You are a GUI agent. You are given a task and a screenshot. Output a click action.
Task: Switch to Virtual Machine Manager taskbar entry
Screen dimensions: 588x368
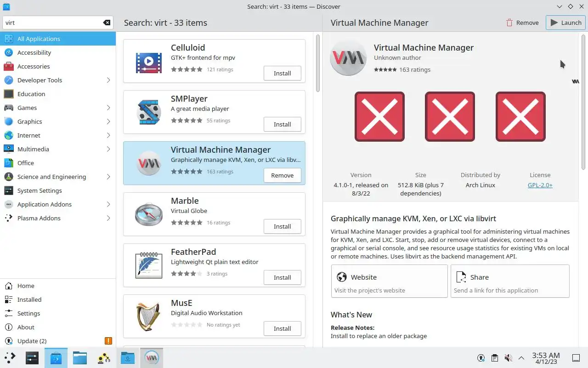pyautogui.click(x=152, y=357)
